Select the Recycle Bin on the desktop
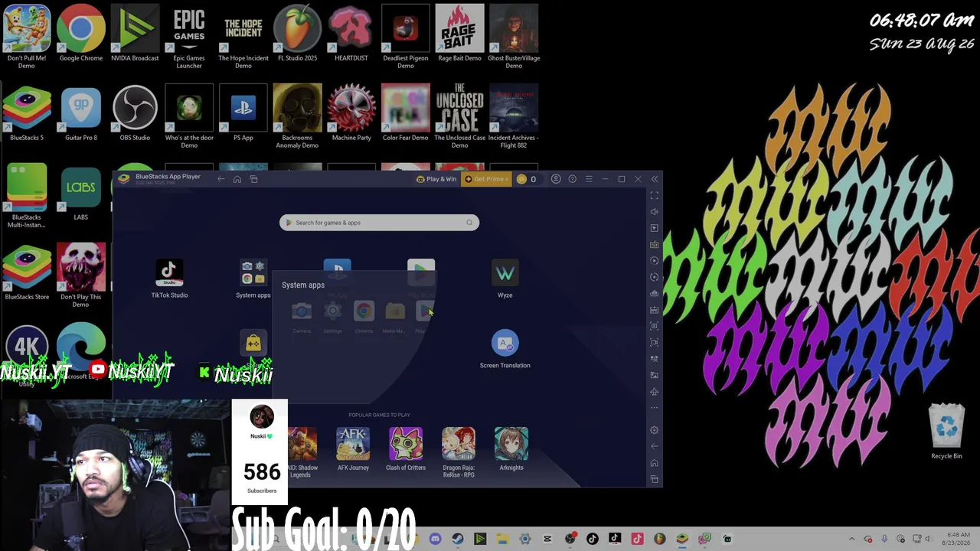Image resolution: width=980 pixels, height=551 pixels. pyautogui.click(x=946, y=432)
